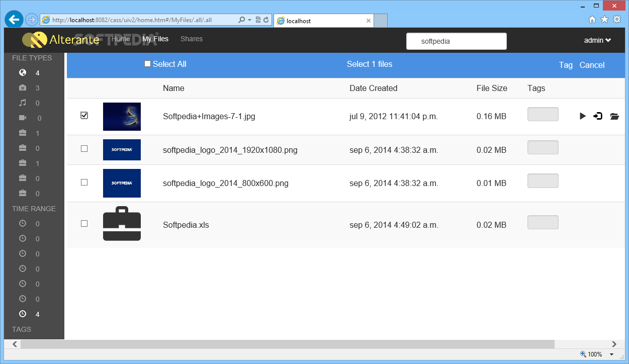Click 0.16 MB file size
This screenshot has width=629, height=364.
coord(491,116)
